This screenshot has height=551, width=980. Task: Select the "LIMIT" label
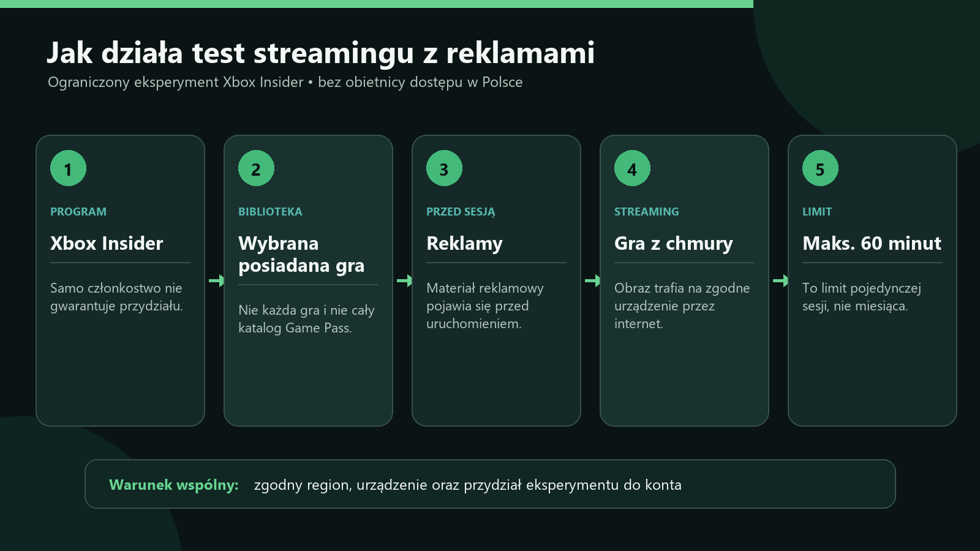[817, 212]
